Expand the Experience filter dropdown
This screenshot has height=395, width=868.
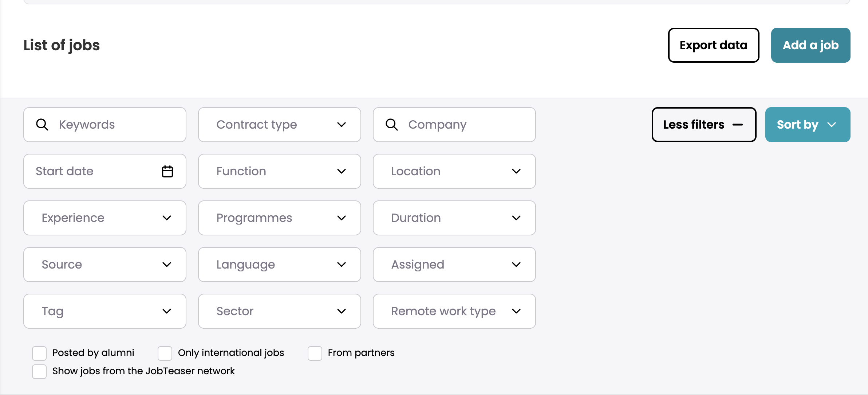click(x=104, y=218)
